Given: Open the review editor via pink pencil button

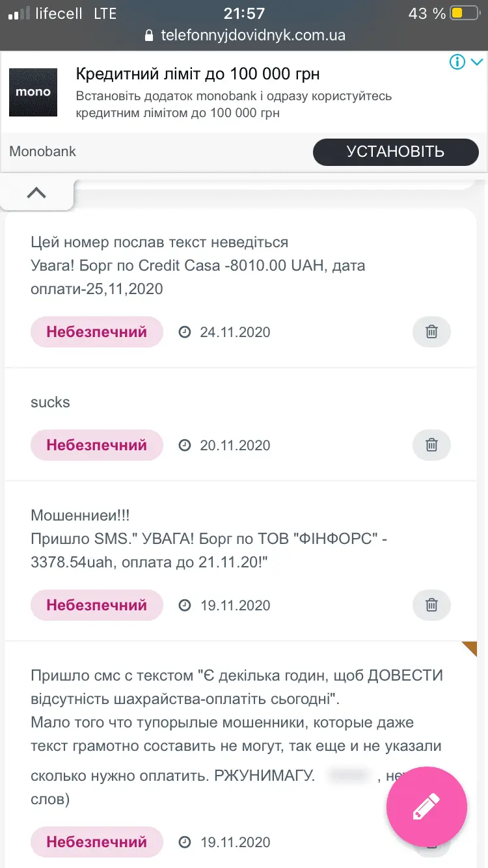Looking at the screenshot, I should pos(426,806).
